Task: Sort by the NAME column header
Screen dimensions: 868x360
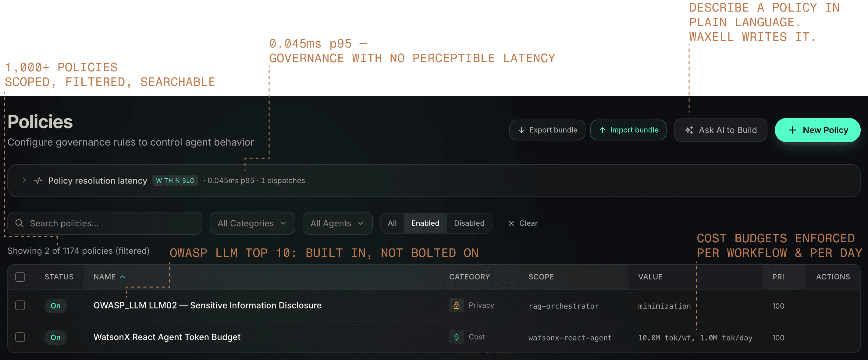Action: coord(109,277)
